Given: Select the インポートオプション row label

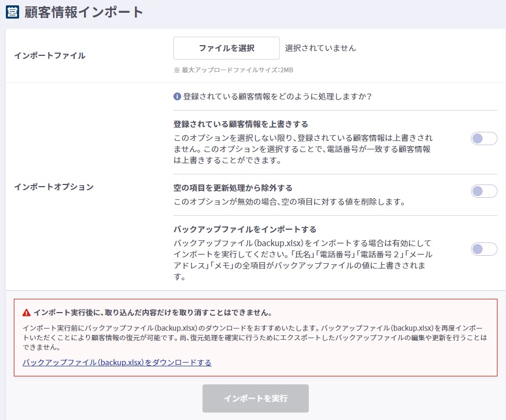Looking at the screenshot, I should coord(54,187).
